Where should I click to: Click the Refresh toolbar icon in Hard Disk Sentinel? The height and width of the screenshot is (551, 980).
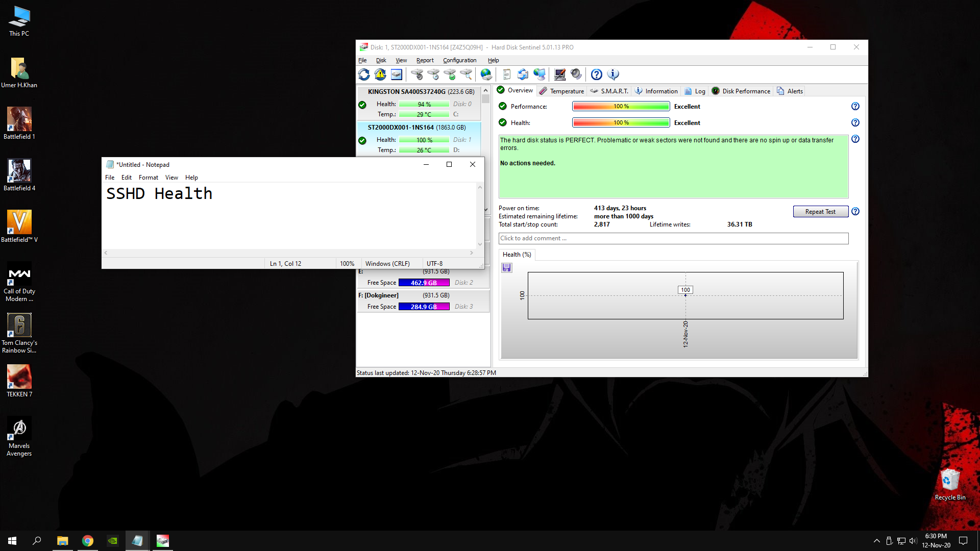click(364, 74)
